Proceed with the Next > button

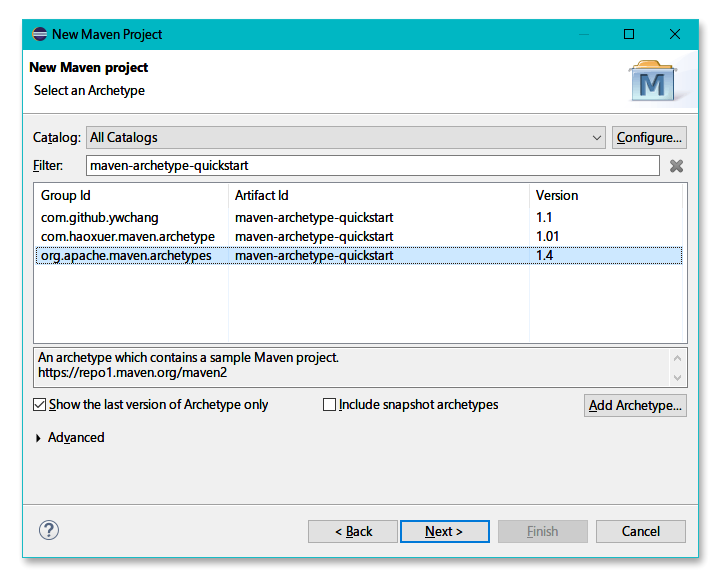tap(445, 532)
